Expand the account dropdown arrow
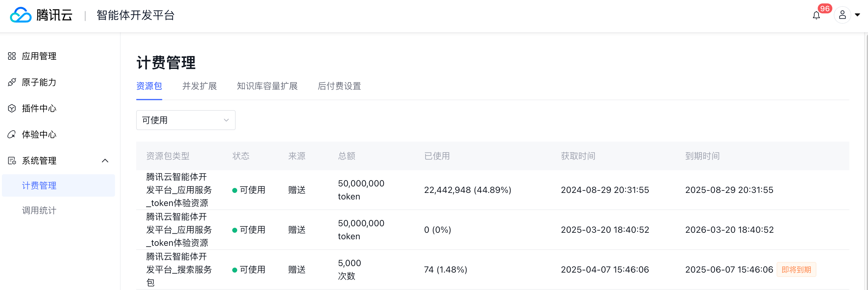Viewport: 868px width, 290px height. pos(857,15)
